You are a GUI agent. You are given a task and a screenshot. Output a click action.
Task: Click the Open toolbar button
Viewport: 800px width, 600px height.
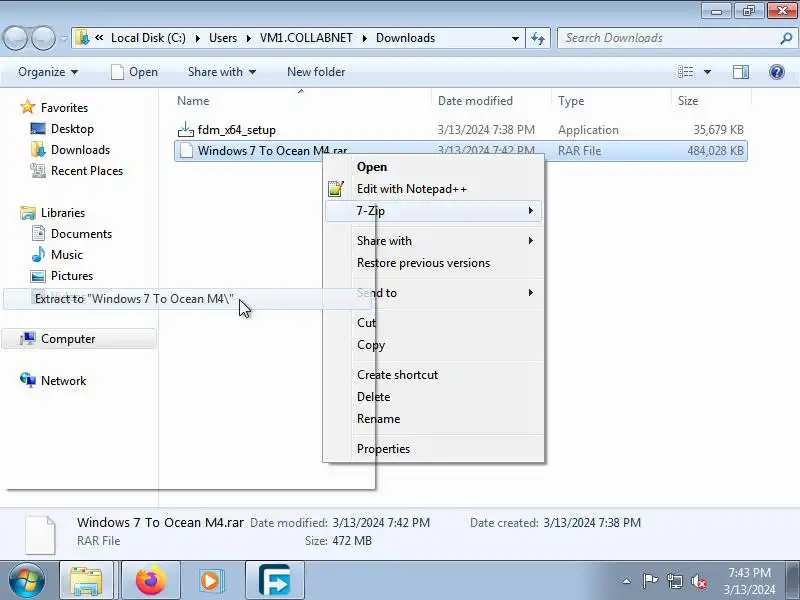coord(134,72)
